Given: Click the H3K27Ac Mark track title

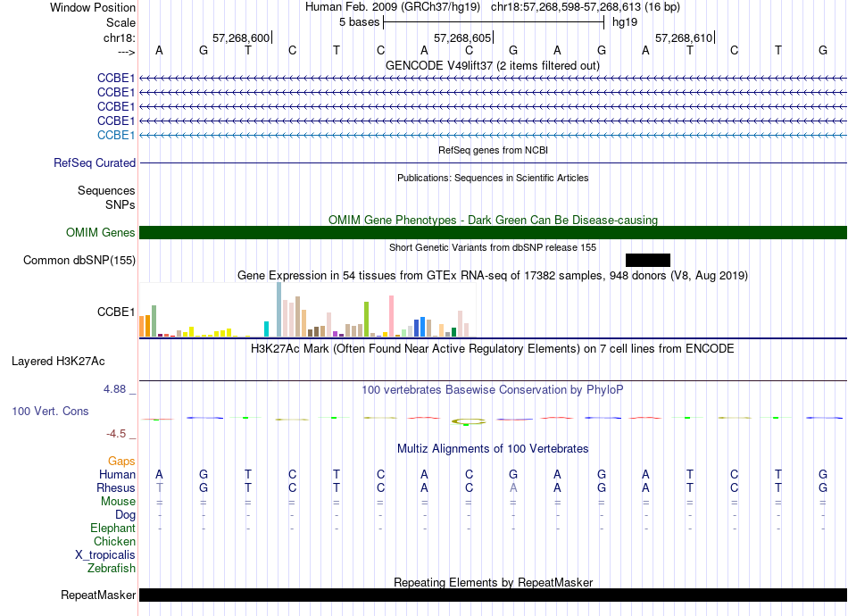Looking at the screenshot, I should (493, 349).
